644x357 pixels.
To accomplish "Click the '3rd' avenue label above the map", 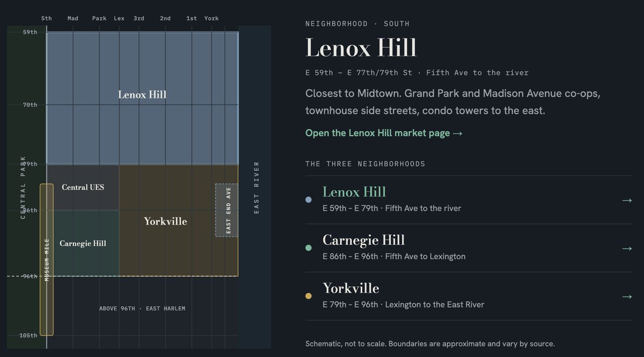I will (139, 18).
